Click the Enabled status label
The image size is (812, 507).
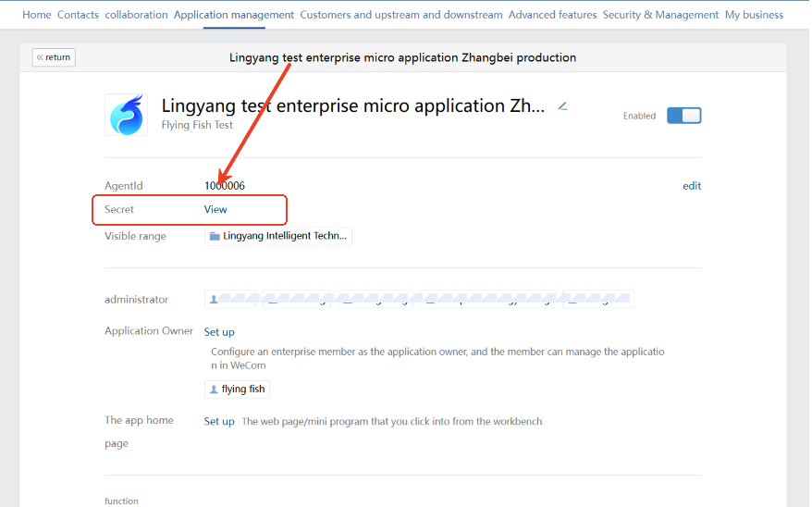pos(640,116)
